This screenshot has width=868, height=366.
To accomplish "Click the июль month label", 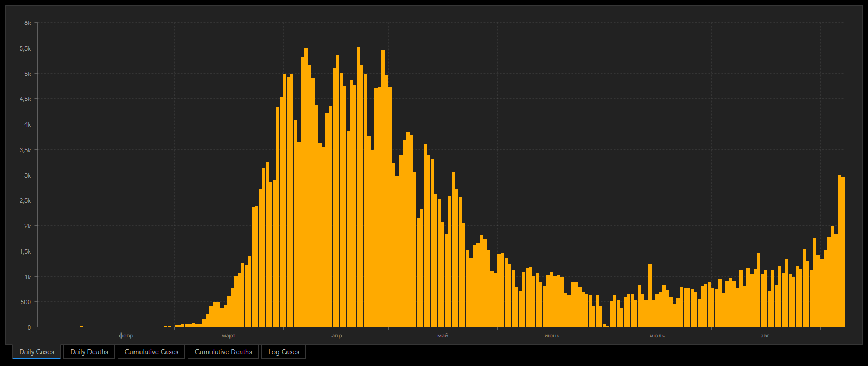I will pyautogui.click(x=657, y=336).
